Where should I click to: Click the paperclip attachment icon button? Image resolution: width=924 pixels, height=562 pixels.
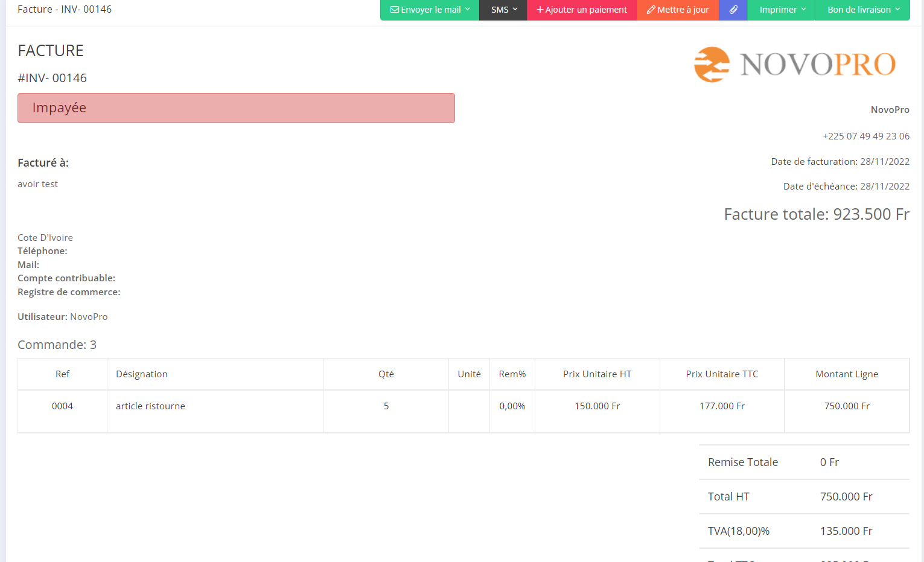coord(733,10)
